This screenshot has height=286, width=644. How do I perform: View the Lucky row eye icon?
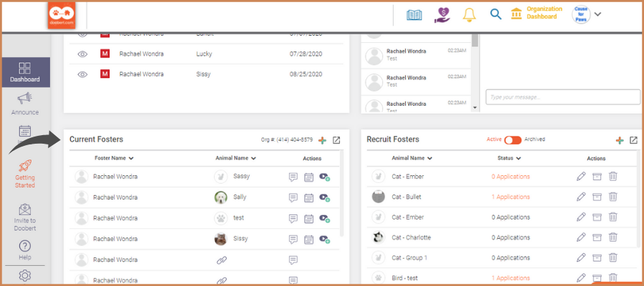(x=82, y=54)
